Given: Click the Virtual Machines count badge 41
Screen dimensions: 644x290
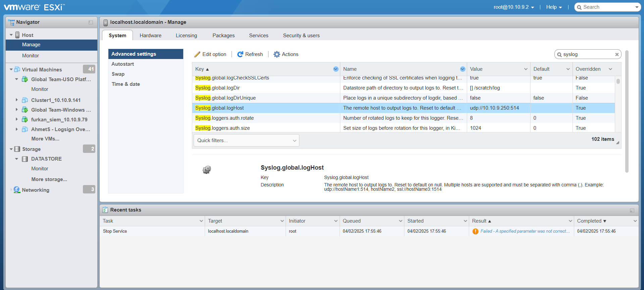Looking at the screenshot, I should coord(89,69).
